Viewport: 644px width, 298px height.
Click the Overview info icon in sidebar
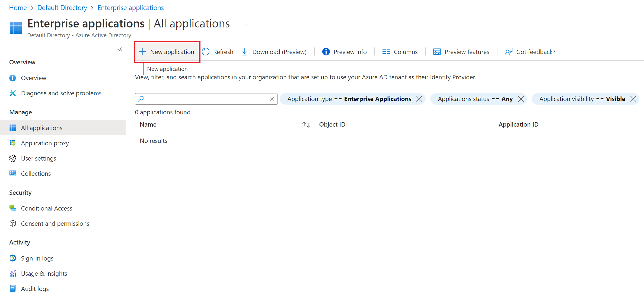[12, 78]
